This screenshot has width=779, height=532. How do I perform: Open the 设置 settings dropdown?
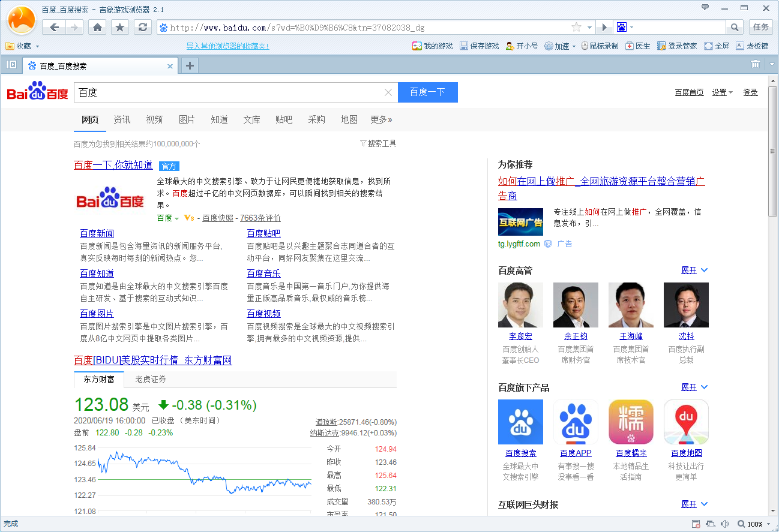pos(723,92)
